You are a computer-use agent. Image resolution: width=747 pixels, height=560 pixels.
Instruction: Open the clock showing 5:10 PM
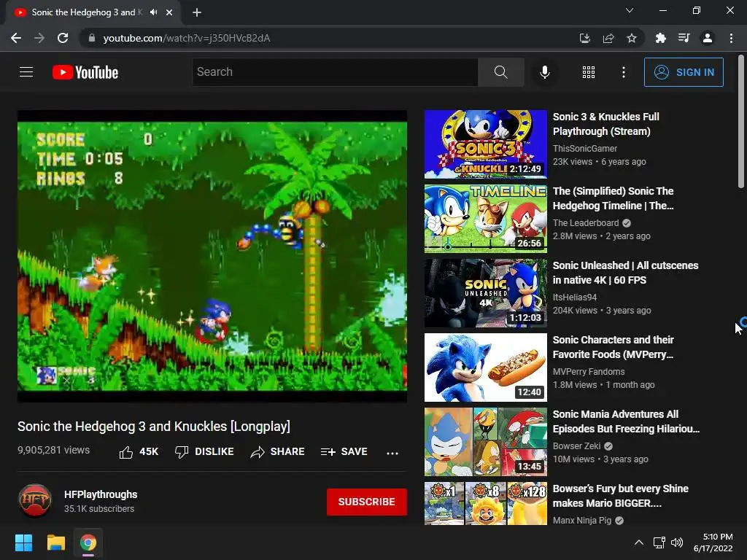click(713, 542)
